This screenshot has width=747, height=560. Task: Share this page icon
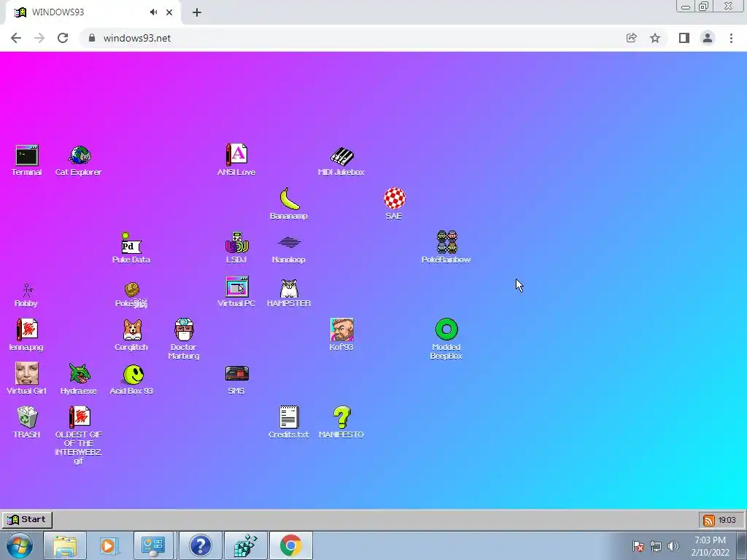pos(631,38)
